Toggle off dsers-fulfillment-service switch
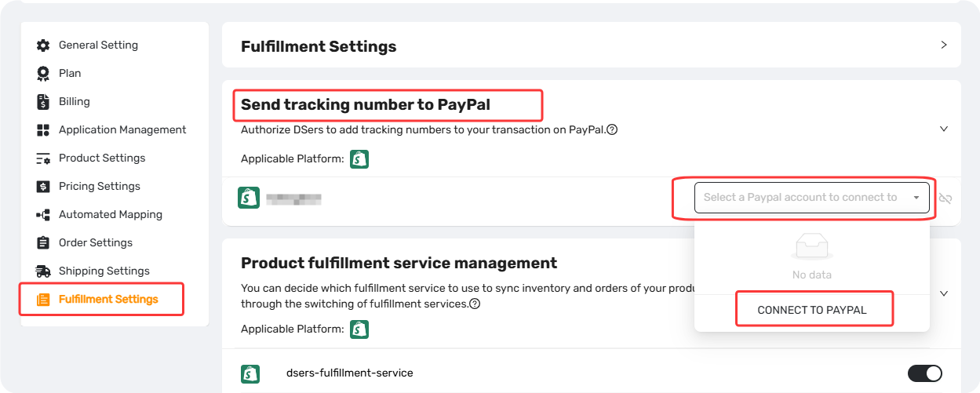 tap(925, 373)
